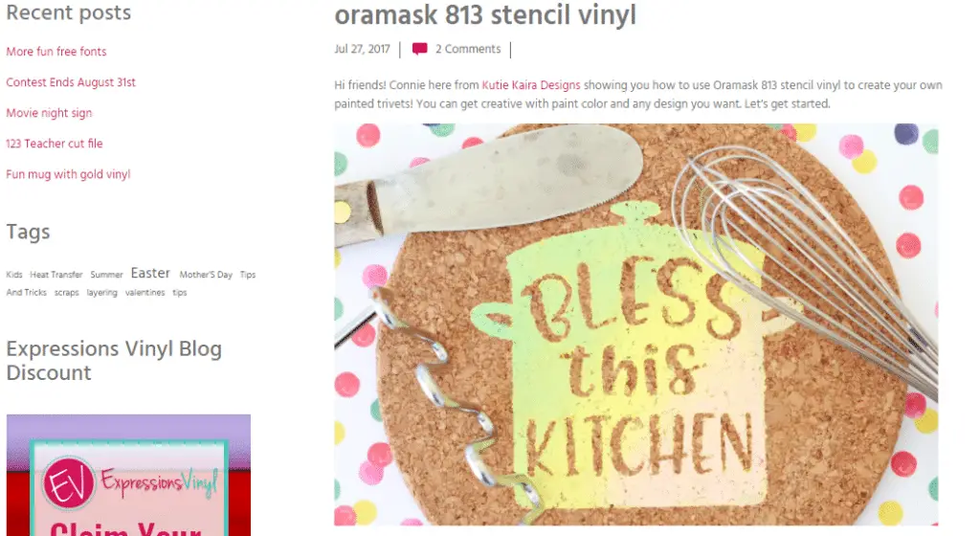Open Fun mug with gold vinyl post
The height and width of the screenshot is (536, 980).
[x=68, y=174]
